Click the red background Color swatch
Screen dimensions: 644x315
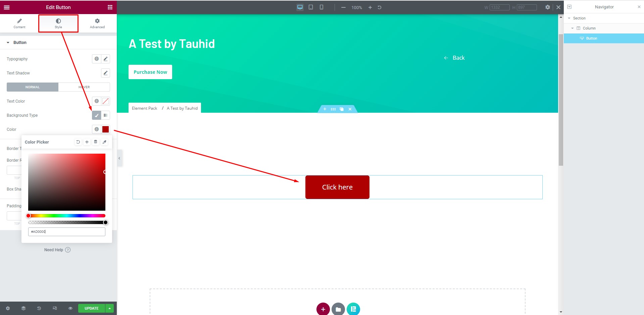105,129
